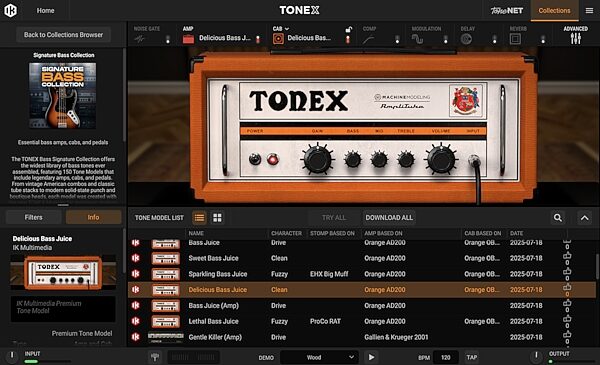This screenshot has height=365, width=600.
Task: Click the Cab speaker module icon
Action: click(x=278, y=39)
